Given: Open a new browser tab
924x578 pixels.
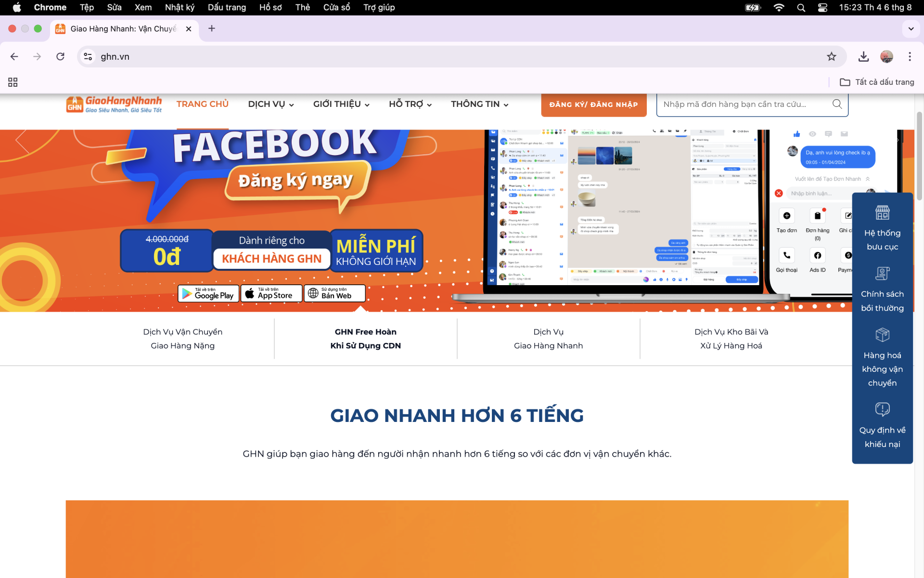Looking at the screenshot, I should click(x=212, y=28).
